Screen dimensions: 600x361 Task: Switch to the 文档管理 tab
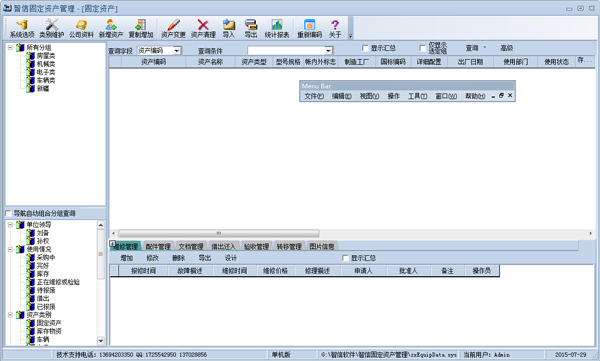tap(191, 247)
